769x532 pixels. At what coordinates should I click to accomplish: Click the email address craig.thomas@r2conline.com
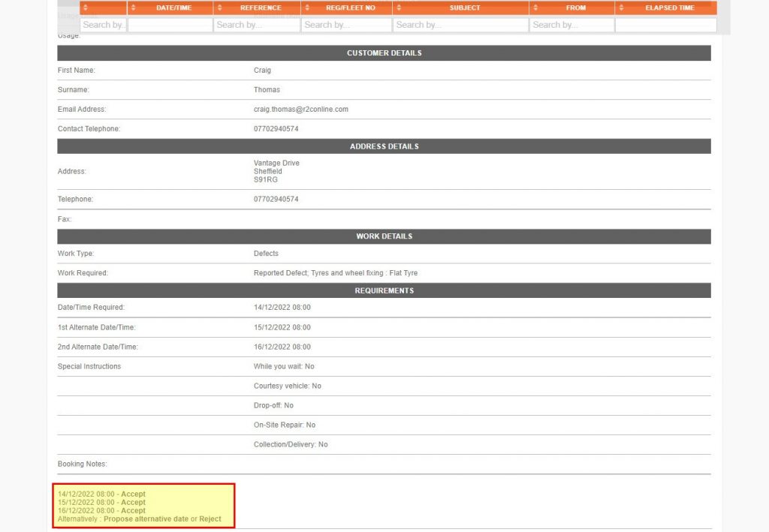[x=301, y=109]
